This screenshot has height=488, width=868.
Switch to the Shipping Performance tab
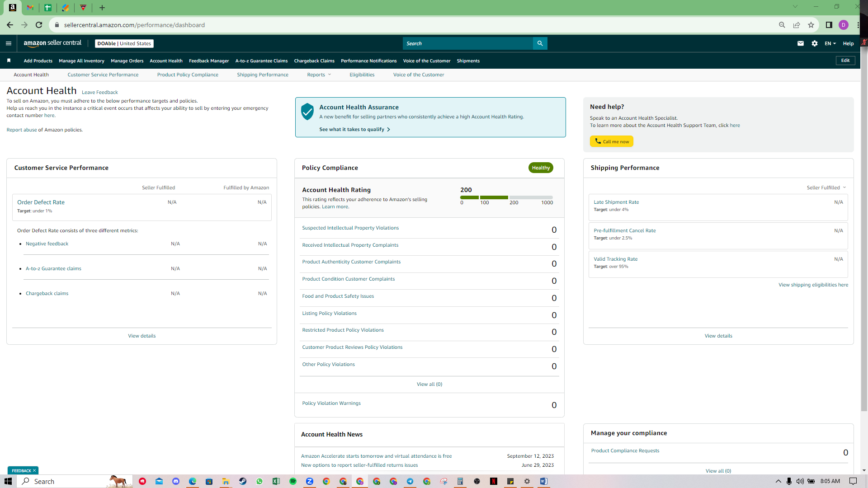coord(263,75)
